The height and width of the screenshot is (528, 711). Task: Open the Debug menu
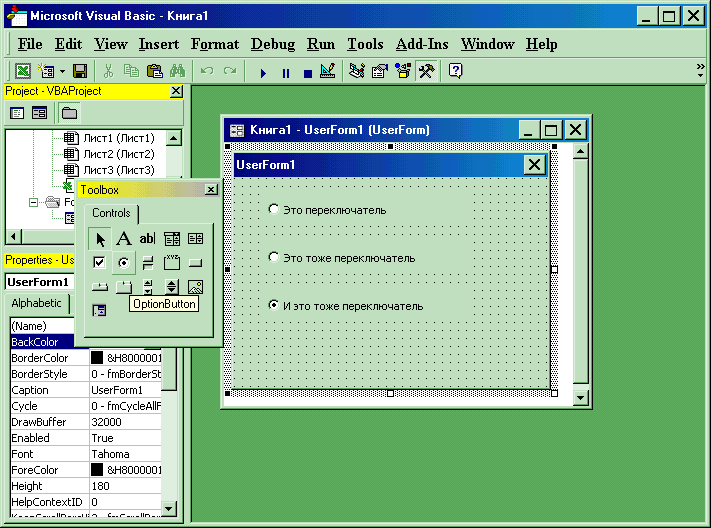pos(273,44)
